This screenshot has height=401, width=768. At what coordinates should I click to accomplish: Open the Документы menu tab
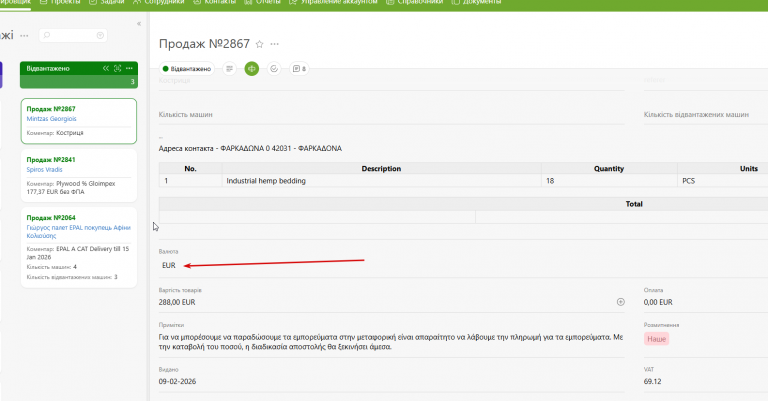tap(477, 2)
